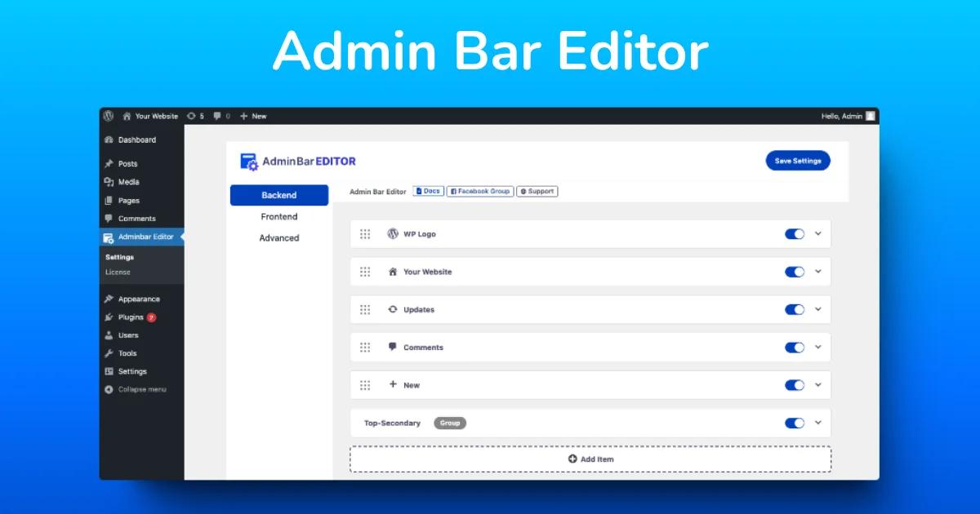This screenshot has height=514, width=980.
Task: Open the Media library icon
Action: 107,182
